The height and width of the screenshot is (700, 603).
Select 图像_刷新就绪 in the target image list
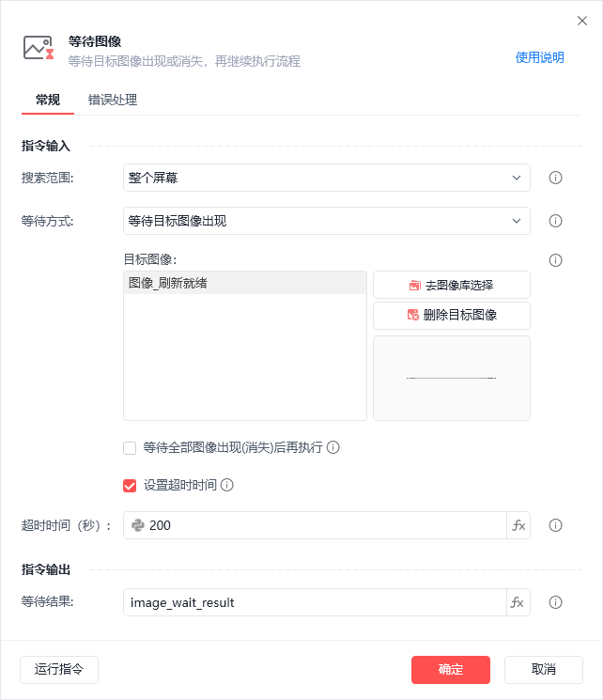pos(244,283)
